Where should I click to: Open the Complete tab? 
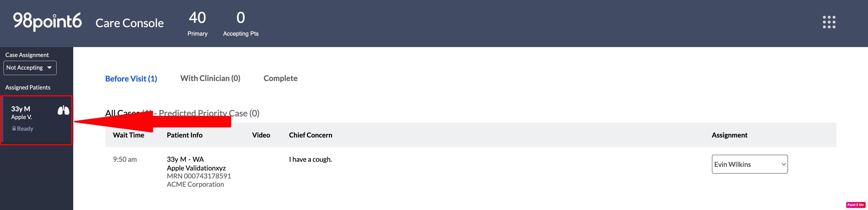coord(280,78)
